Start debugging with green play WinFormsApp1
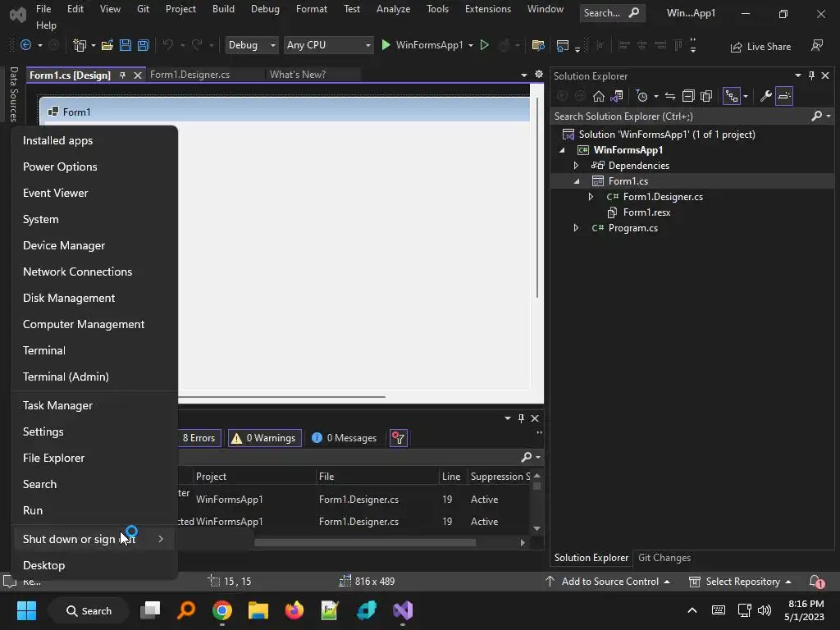 click(x=422, y=46)
